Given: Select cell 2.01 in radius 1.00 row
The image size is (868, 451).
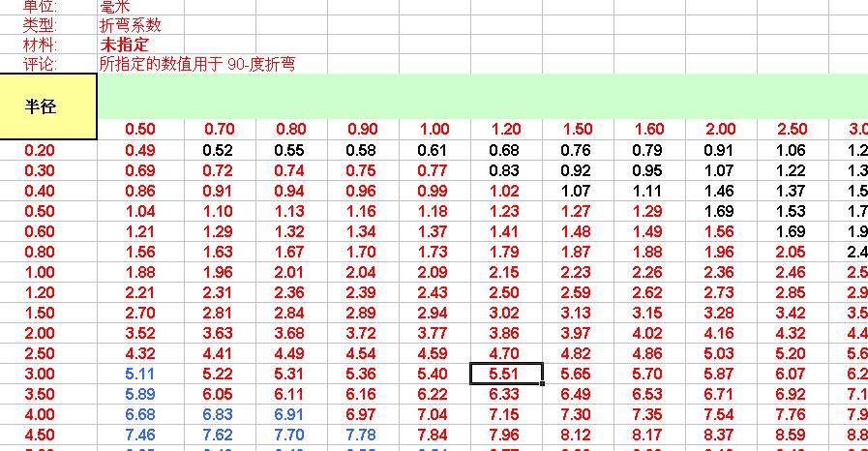Looking at the screenshot, I should (x=289, y=272).
